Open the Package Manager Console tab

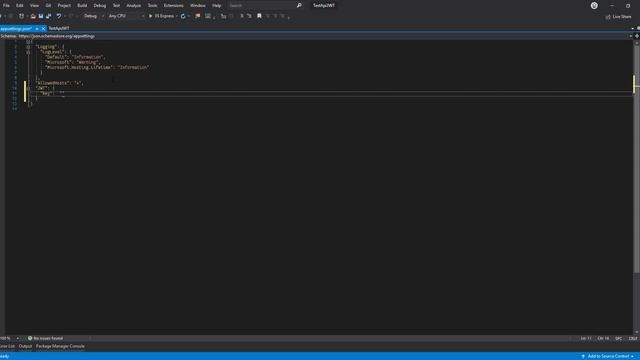coord(60,346)
